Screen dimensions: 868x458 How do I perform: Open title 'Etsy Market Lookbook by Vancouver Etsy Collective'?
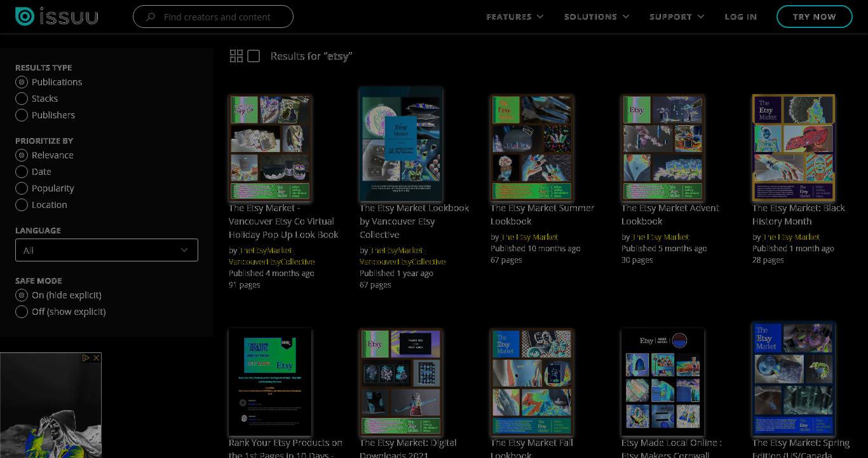coord(414,221)
